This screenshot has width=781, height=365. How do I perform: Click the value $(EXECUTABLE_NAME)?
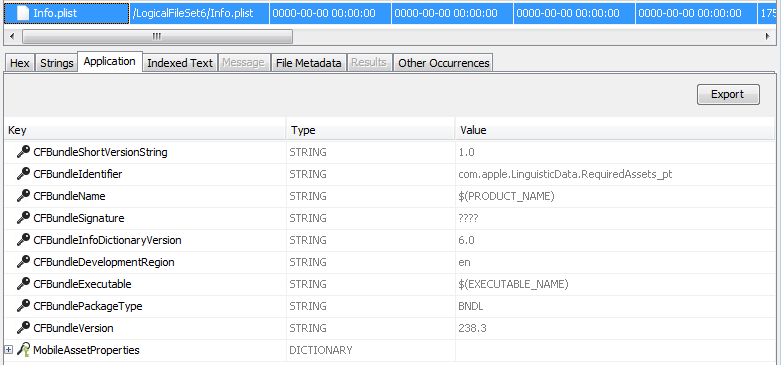pyautogui.click(x=513, y=284)
